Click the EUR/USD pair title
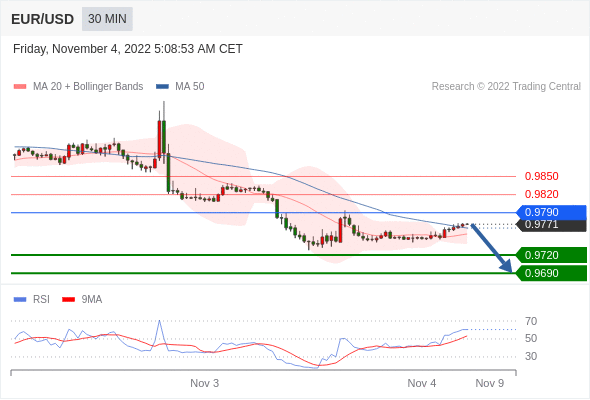The width and height of the screenshot is (590, 400). pos(43,19)
